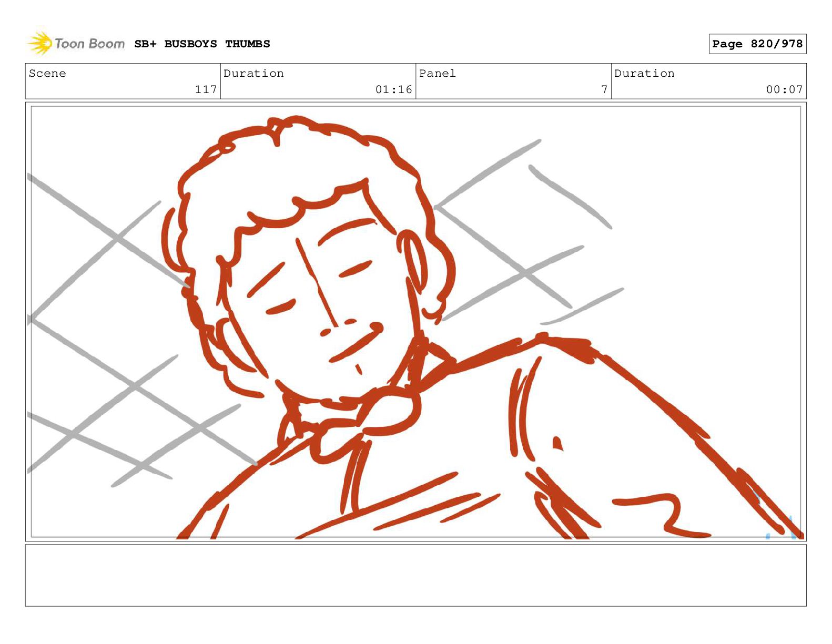The height and width of the screenshot is (644, 832).
Task: Click the 'Panel' header label
Action: point(437,74)
